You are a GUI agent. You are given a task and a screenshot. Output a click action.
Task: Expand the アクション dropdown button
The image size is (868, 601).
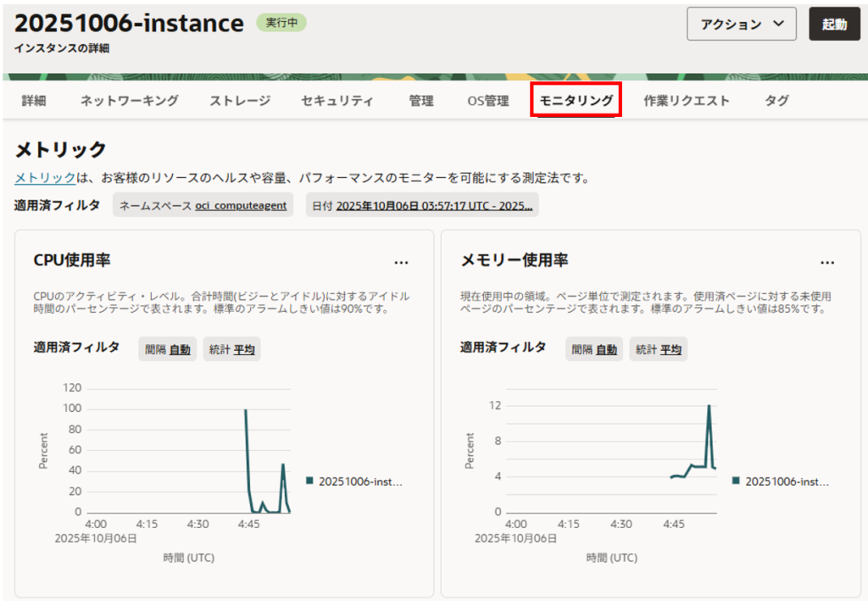click(x=741, y=25)
